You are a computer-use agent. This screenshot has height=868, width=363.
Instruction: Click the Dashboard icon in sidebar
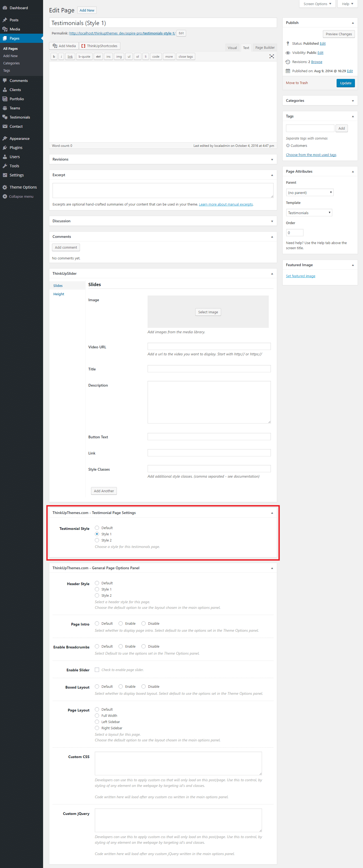pyautogui.click(x=5, y=8)
